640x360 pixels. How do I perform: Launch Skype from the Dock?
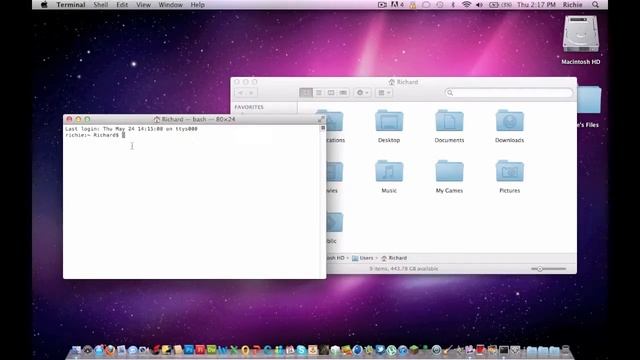(301, 350)
